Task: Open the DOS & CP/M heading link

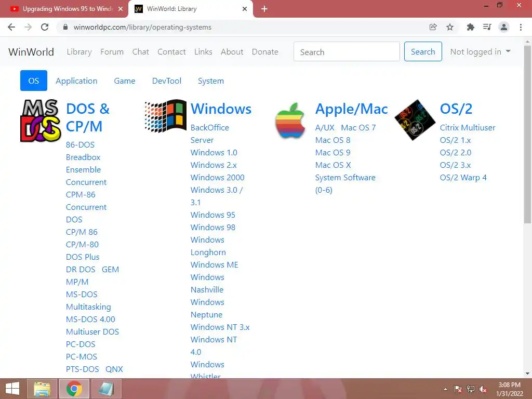Action: pyautogui.click(x=87, y=117)
